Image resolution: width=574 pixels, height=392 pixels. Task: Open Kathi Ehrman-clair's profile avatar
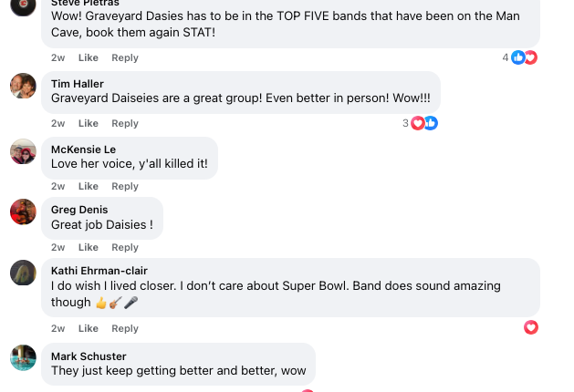pyautogui.click(x=23, y=273)
